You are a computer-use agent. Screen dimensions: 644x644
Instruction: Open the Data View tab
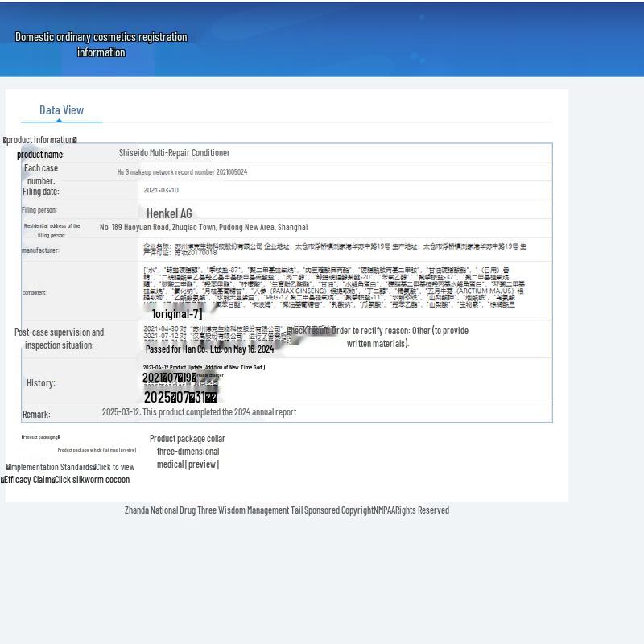click(62, 110)
